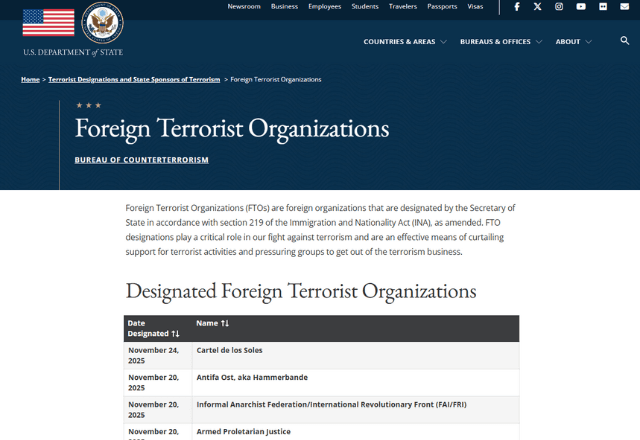Sort table by Date Designated column

tap(153, 328)
